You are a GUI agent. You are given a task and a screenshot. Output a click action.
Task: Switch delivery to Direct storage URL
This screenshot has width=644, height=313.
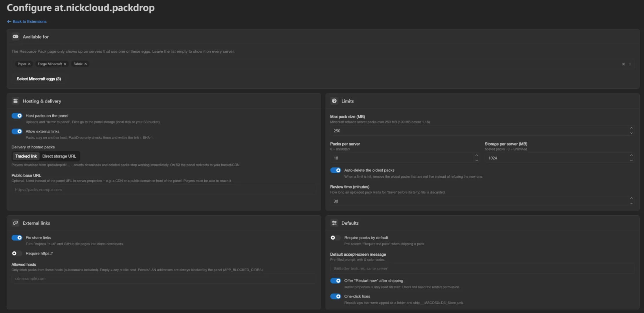coord(59,156)
